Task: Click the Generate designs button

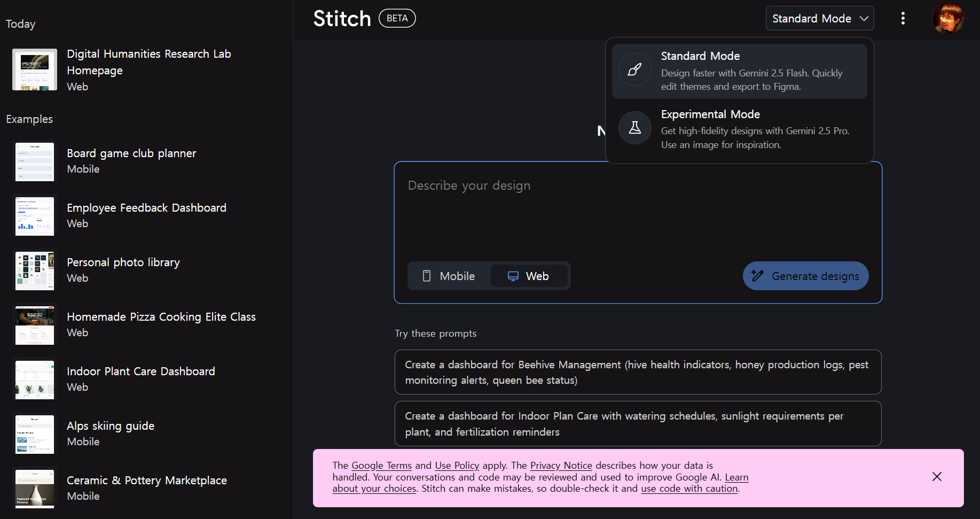Action: [805, 276]
